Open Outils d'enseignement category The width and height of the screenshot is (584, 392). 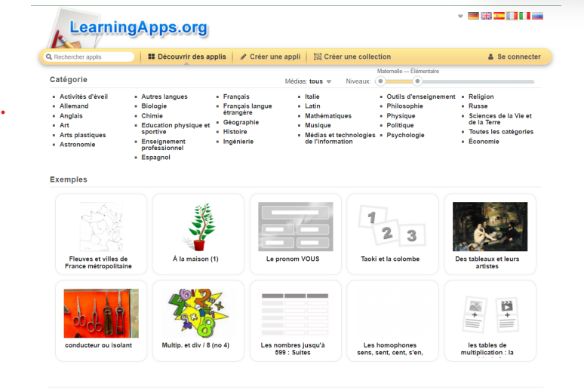click(x=421, y=96)
